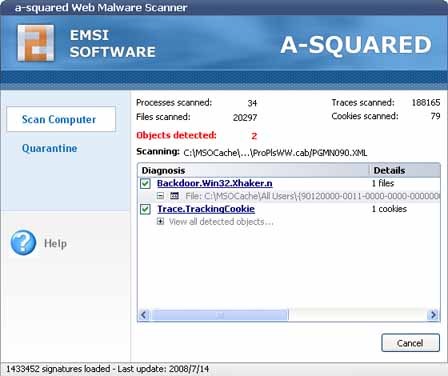This screenshot has width=448, height=376.
Task: Click the right arrow of the horizontal scrollbar
Action: click(x=433, y=315)
